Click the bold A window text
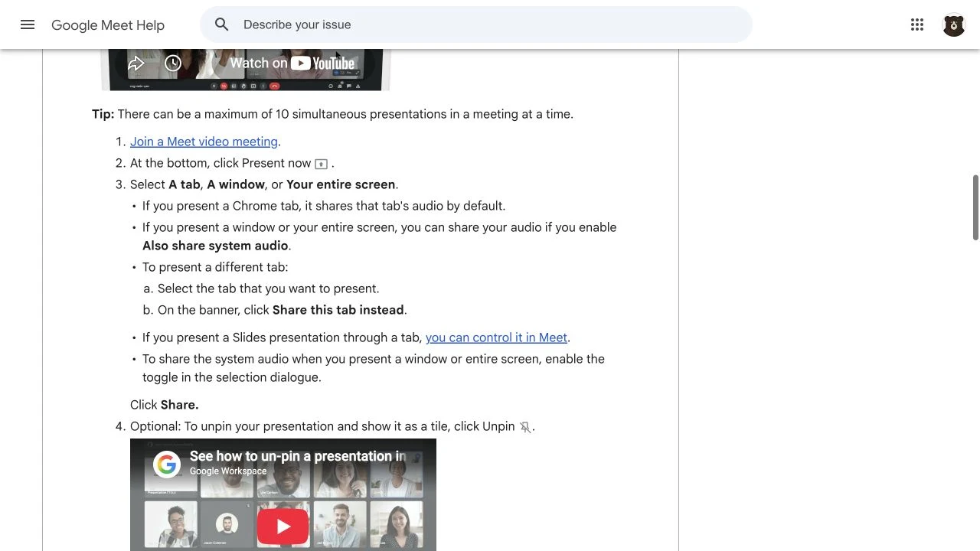 pos(236,184)
